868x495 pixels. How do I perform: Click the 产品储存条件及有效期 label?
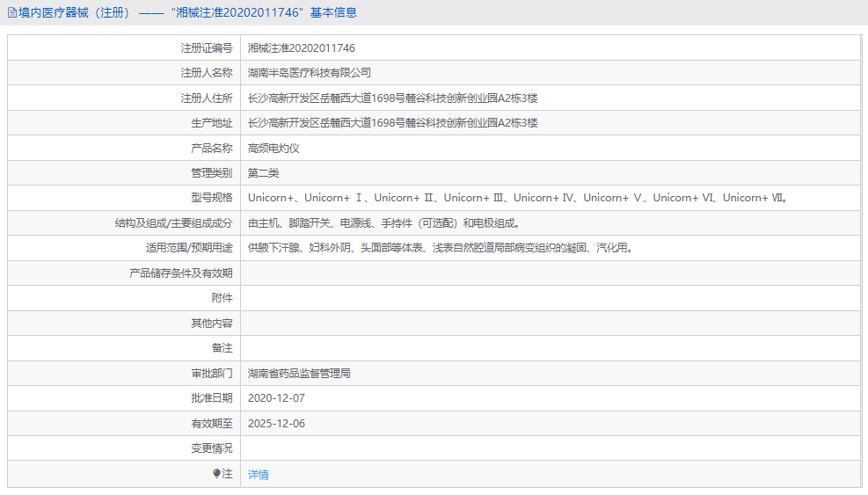[x=181, y=273]
